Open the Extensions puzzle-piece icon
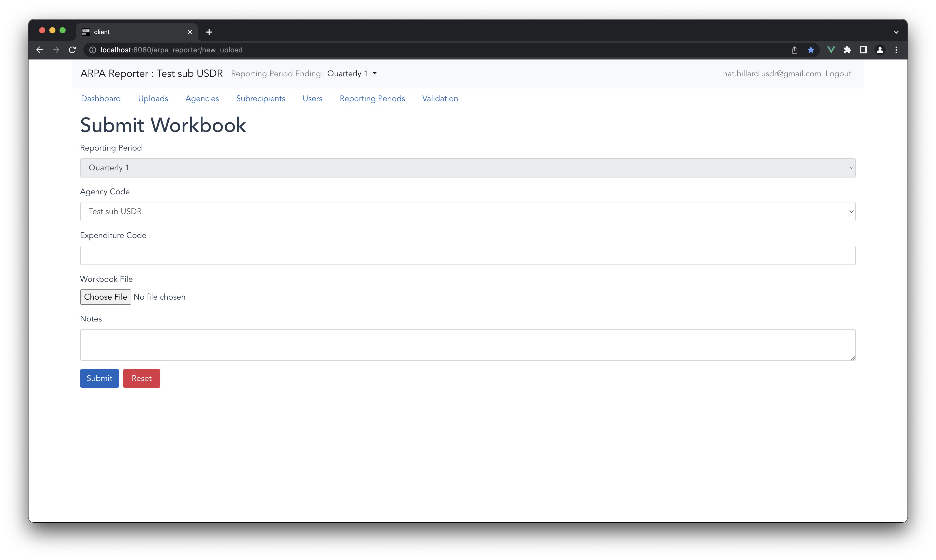The image size is (936, 560). pyautogui.click(x=847, y=50)
